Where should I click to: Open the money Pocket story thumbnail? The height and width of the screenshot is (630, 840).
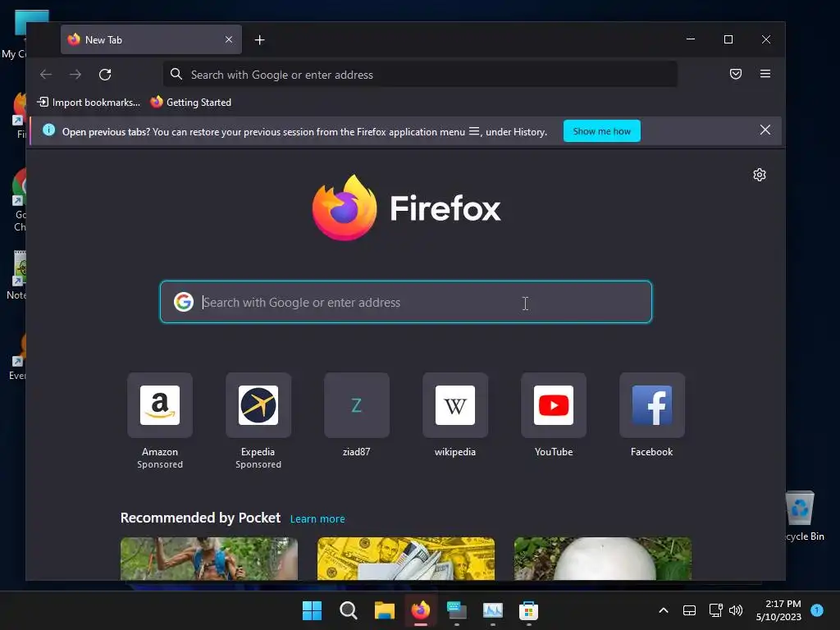[406, 559]
